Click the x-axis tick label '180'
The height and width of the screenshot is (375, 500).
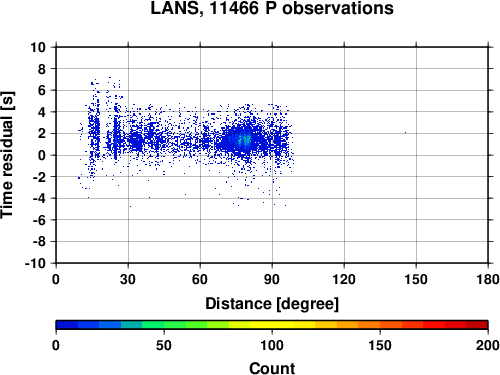click(488, 279)
